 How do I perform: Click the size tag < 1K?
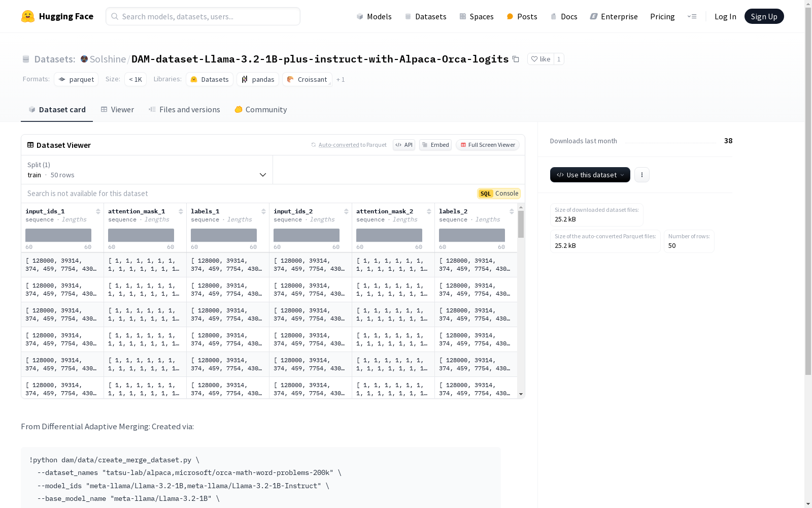coord(136,79)
